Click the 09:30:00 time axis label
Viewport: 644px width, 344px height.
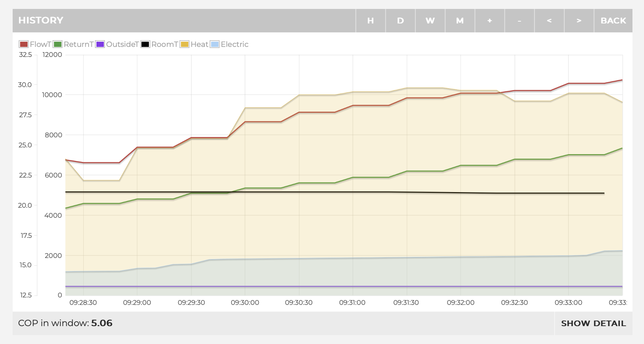tap(245, 303)
